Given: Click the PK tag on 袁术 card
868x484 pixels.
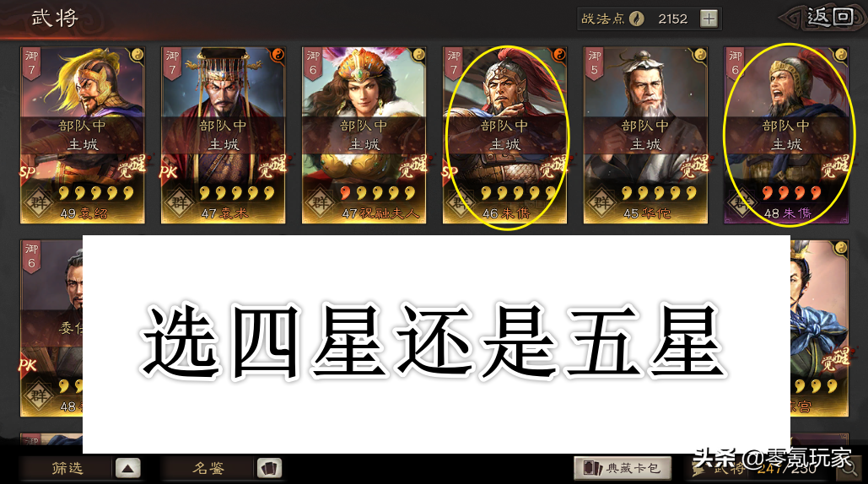Looking at the screenshot, I should [168, 172].
